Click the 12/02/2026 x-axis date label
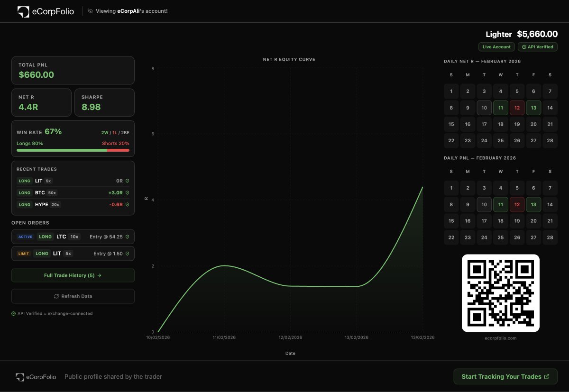Viewport: 569px width, 392px height. coord(290,337)
